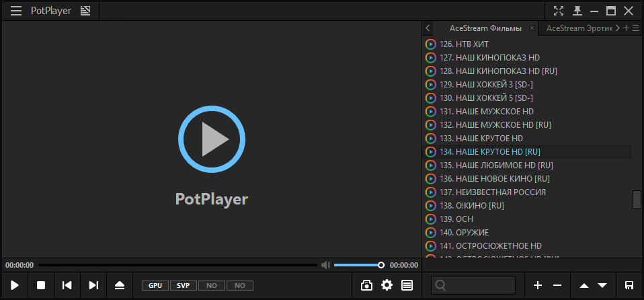
Task: Toggle GPU hardware acceleration indicator
Action: pyautogui.click(x=155, y=286)
